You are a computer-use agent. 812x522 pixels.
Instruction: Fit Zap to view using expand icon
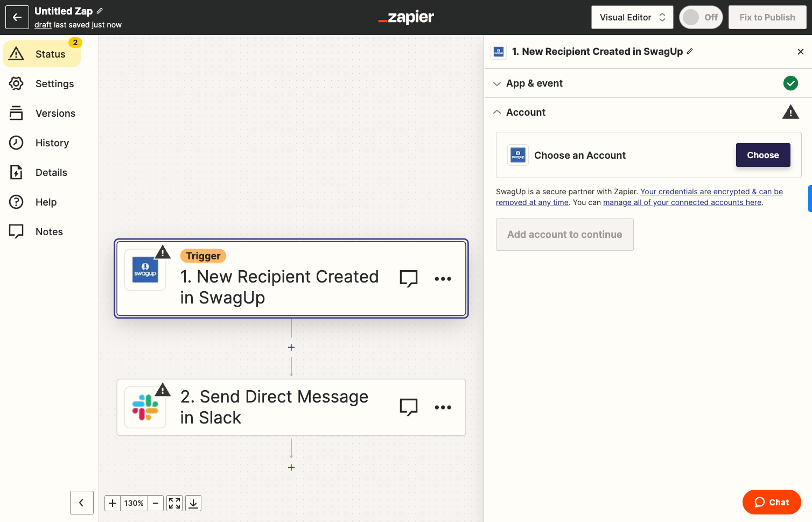[174, 503]
